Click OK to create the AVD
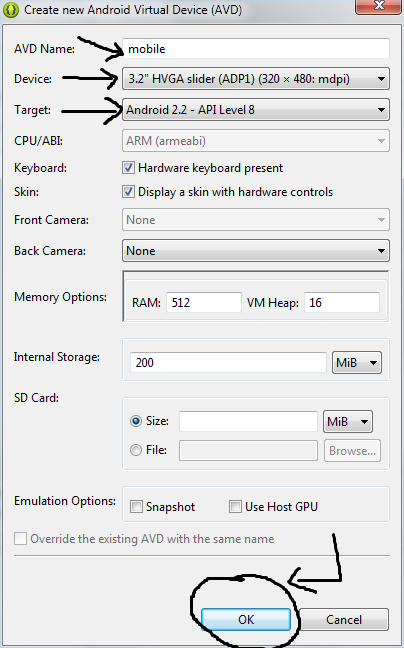The width and height of the screenshot is (404, 648). [x=246, y=619]
